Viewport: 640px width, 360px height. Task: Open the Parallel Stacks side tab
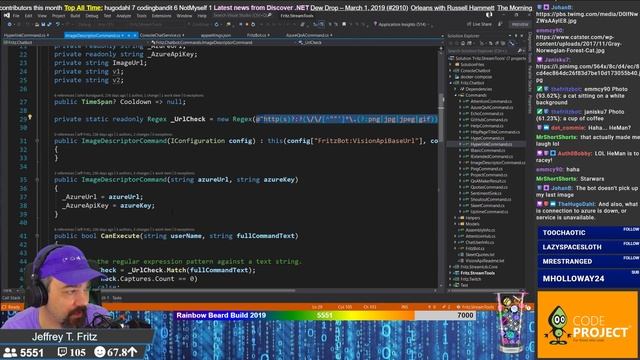click(x=530, y=78)
